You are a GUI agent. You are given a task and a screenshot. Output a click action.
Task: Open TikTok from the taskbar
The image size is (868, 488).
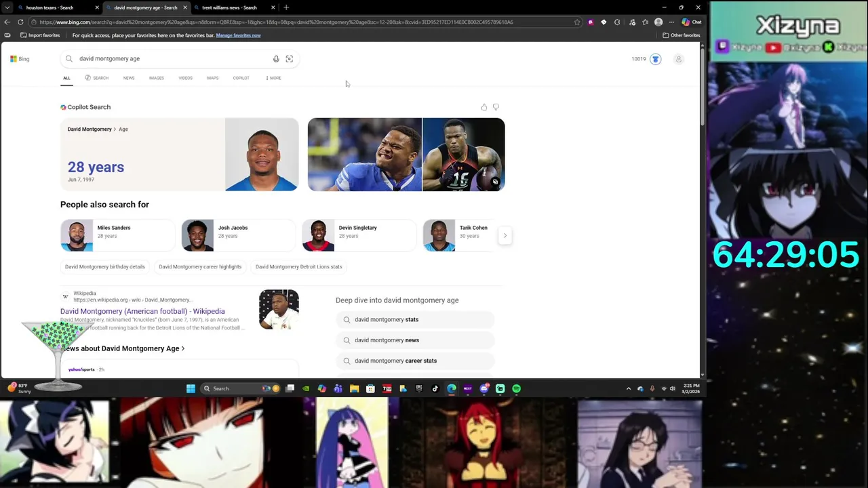(435, 388)
